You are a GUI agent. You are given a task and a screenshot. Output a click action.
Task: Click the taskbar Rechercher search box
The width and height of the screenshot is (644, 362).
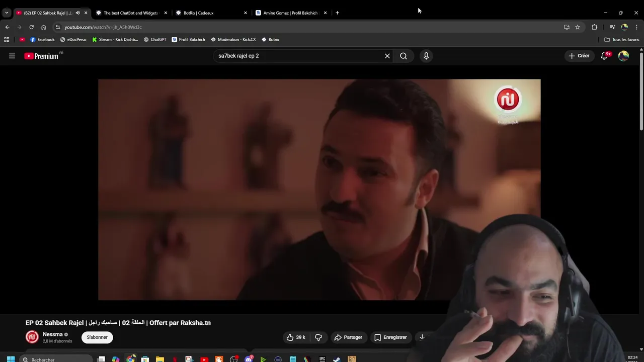point(57,359)
